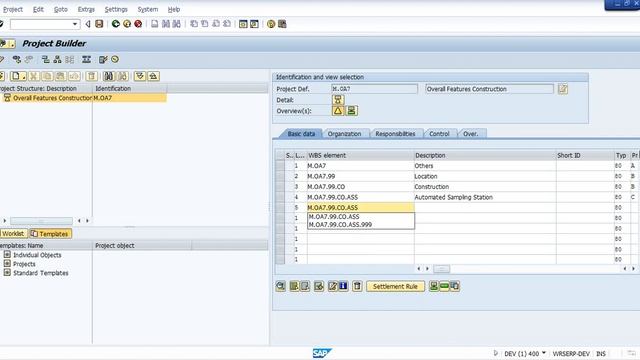Screen dimensions: 640x360
Task: Open the Goto menu
Action: 60,9
